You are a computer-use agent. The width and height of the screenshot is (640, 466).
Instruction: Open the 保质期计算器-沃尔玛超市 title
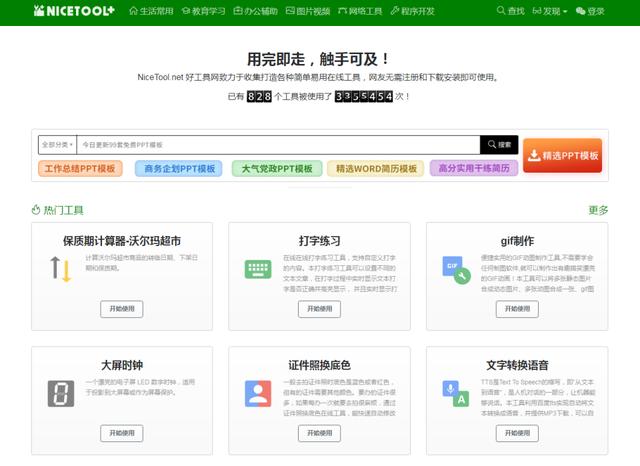(x=122, y=241)
